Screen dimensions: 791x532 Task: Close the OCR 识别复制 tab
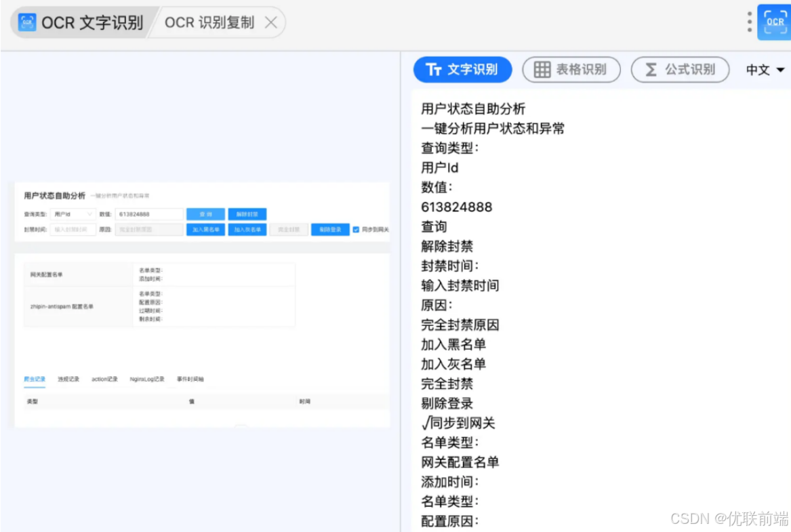coord(271,22)
